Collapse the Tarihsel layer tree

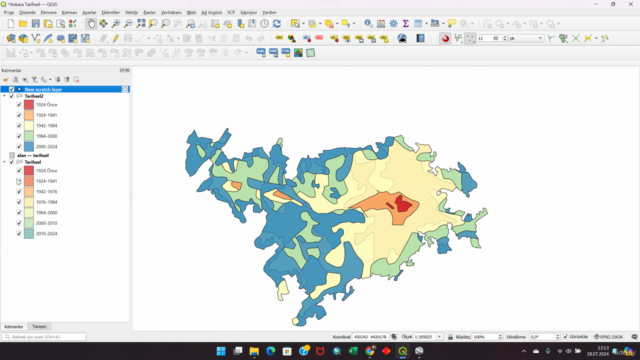click(x=4, y=162)
